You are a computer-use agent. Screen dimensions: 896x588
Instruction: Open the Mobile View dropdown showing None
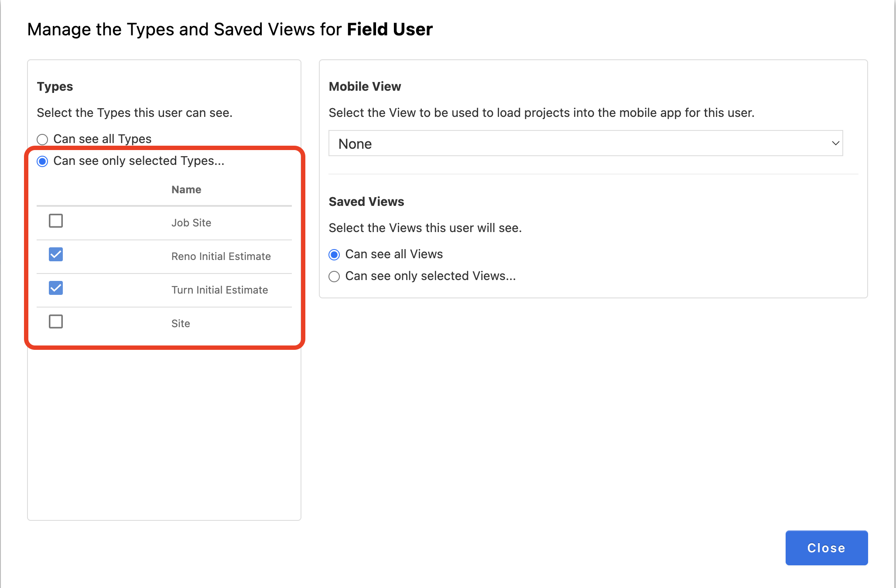pyautogui.click(x=585, y=144)
